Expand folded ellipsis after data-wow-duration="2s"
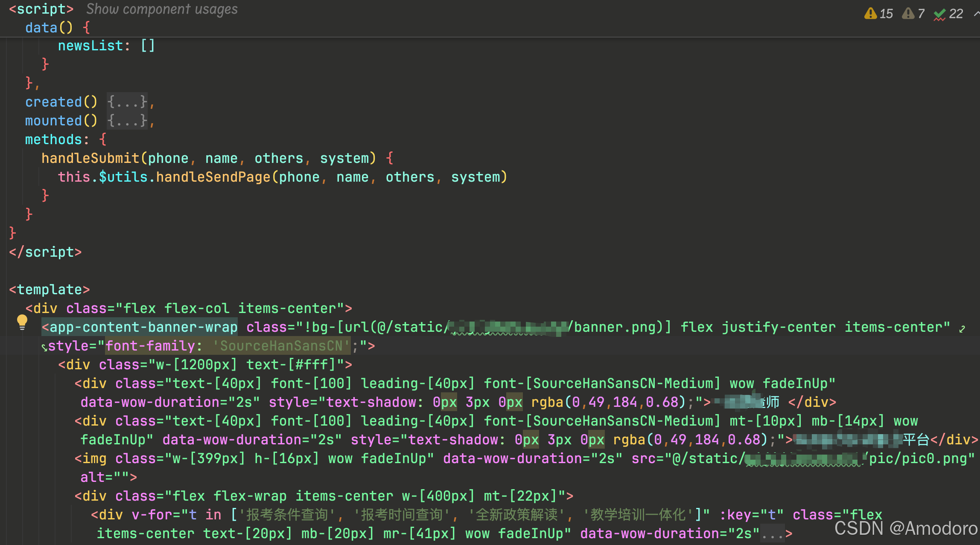The image size is (980, 545). (772, 534)
